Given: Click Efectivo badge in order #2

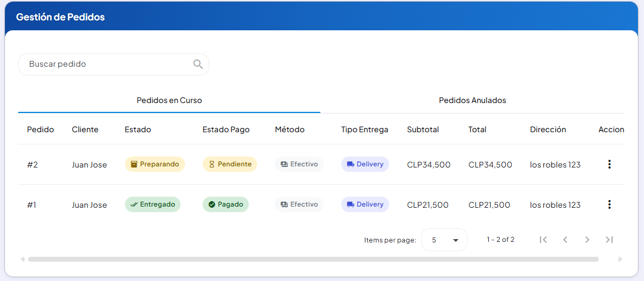Looking at the screenshot, I should (x=299, y=164).
